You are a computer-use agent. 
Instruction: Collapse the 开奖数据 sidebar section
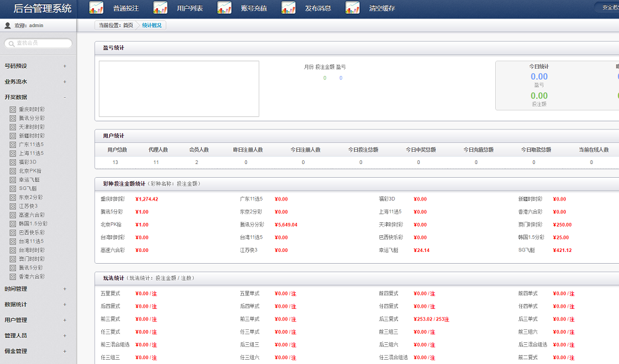(x=64, y=97)
